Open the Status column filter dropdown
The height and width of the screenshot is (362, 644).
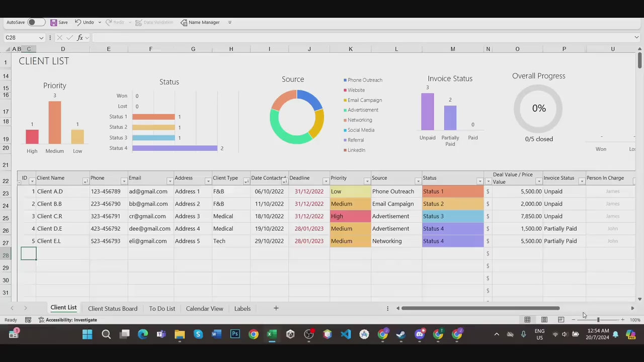pyautogui.click(x=479, y=182)
